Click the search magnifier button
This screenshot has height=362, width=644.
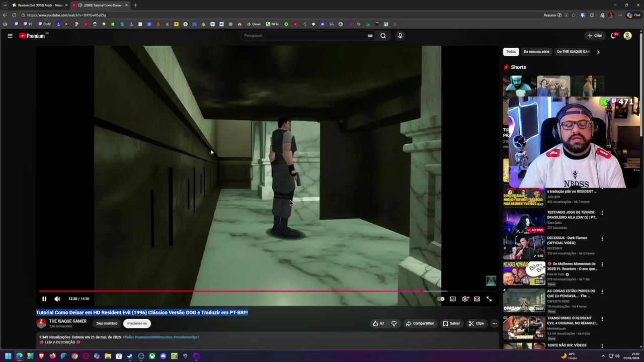383,36
